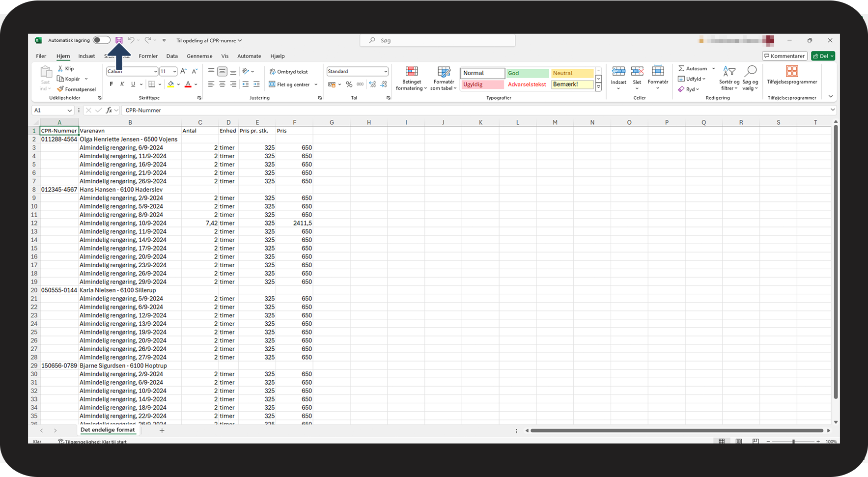Screen dimensions: 868x477
Task: Click the Formatpensel (format painter) tool
Action: point(77,89)
